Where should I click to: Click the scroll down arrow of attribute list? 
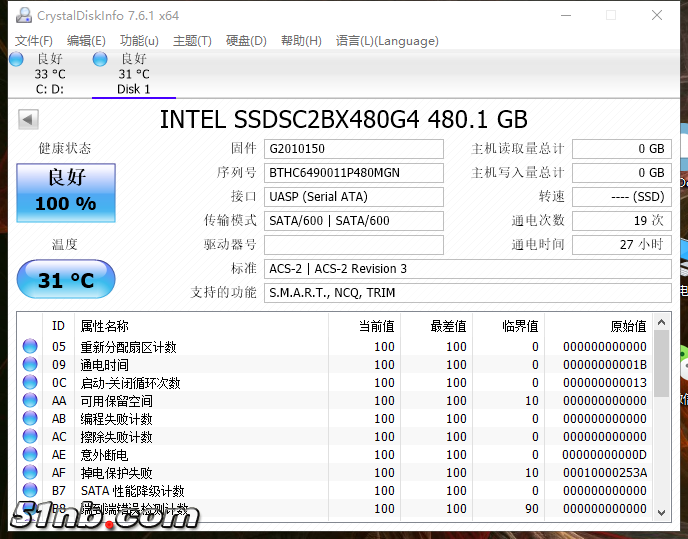[x=661, y=512]
